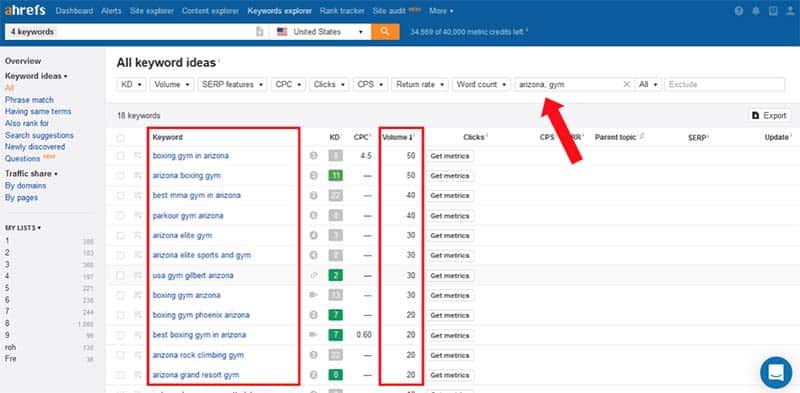
Task: Expand the More menu
Action: 441,11
